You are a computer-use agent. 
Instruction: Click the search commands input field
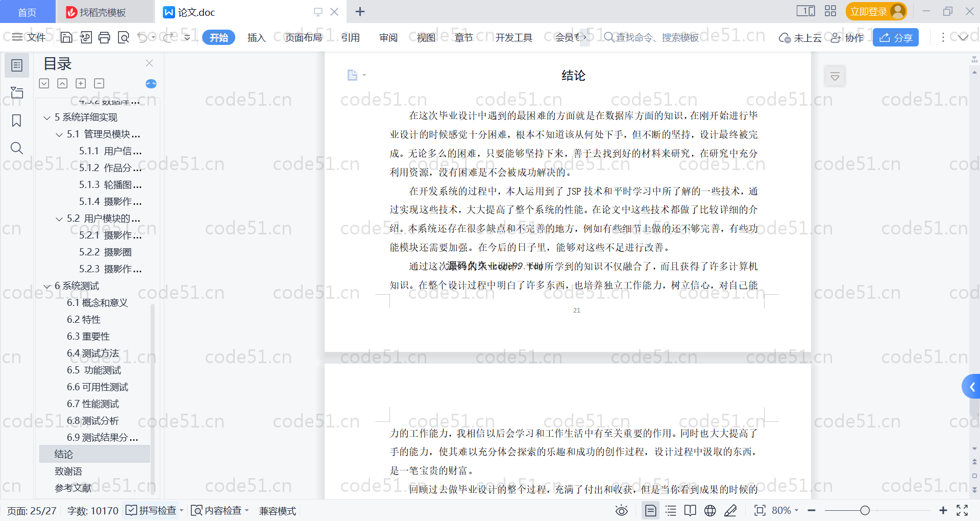pos(657,37)
